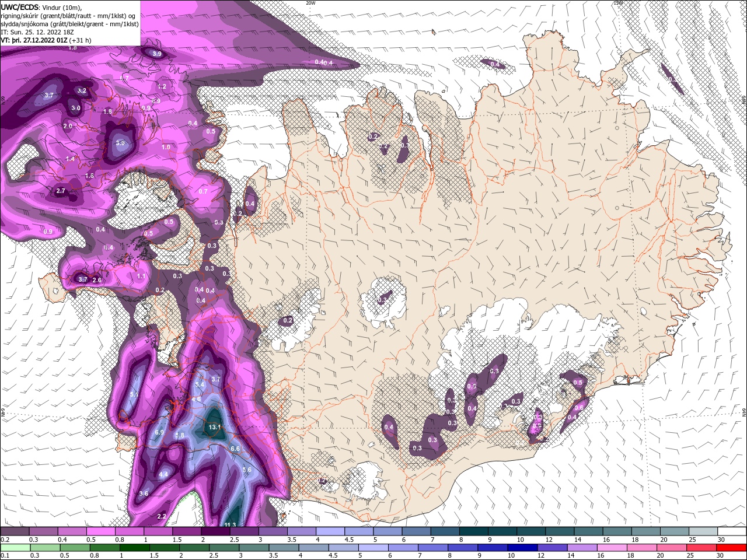Image resolution: width=747 pixels, height=560 pixels.
Task: Pick the white upper swatch after 30
Action: click(x=732, y=531)
